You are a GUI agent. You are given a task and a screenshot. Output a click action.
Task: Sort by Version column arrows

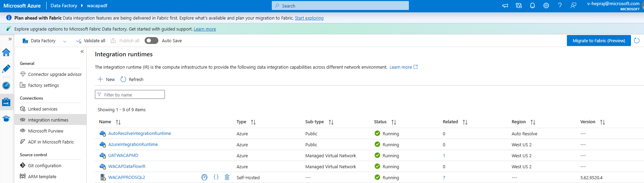603,122
